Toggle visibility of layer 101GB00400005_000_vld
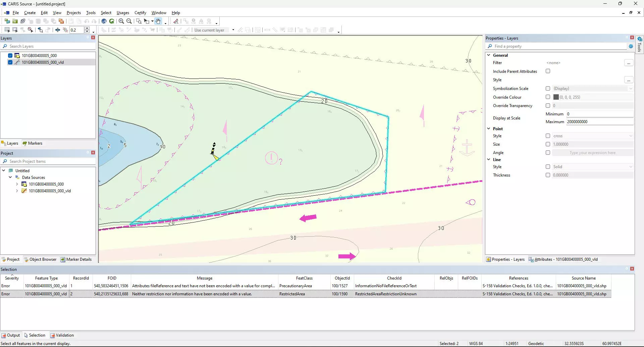 tap(10, 62)
